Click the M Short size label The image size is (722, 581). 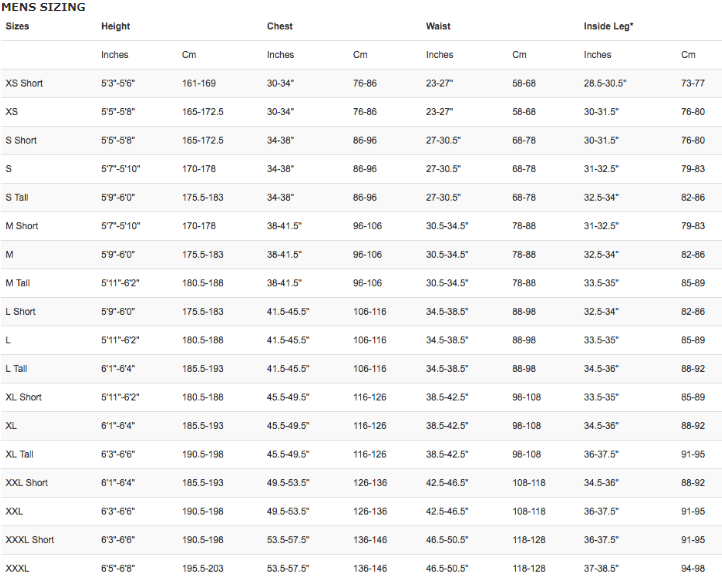pyautogui.click(x=22, y=226)
